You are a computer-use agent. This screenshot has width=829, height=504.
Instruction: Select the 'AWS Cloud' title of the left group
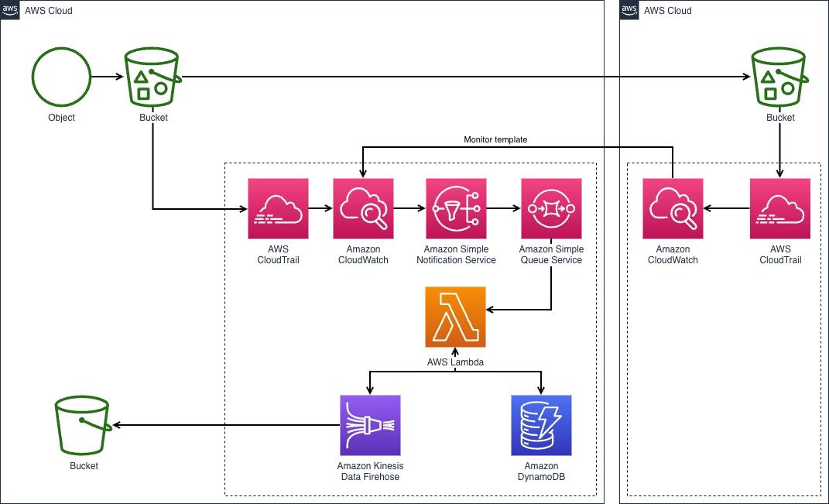49,11
